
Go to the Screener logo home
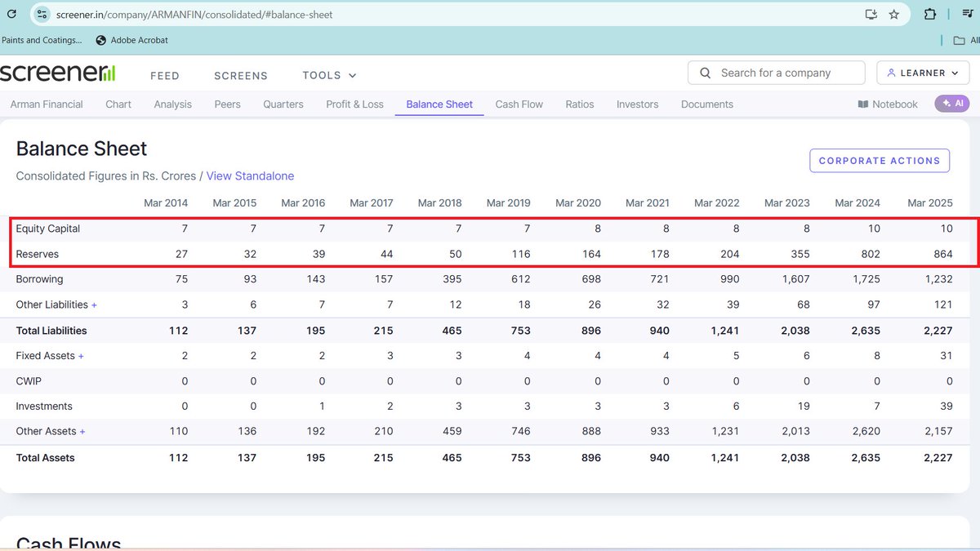point(58,73)
